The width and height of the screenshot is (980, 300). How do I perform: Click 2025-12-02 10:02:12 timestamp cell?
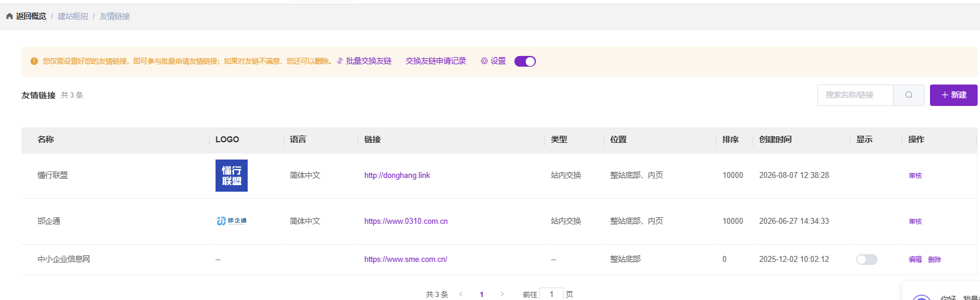tap(794, 260)
